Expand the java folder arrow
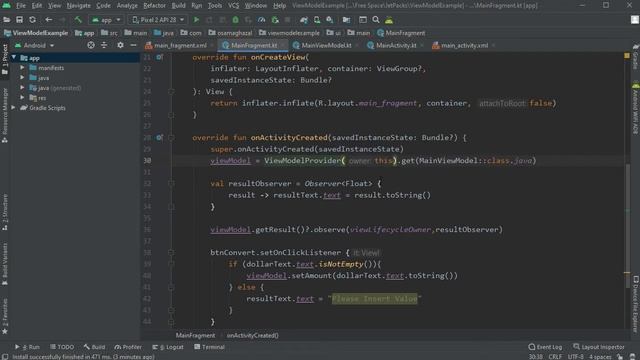The width and height of the screenshot is (640, 360). coord(22,78)
